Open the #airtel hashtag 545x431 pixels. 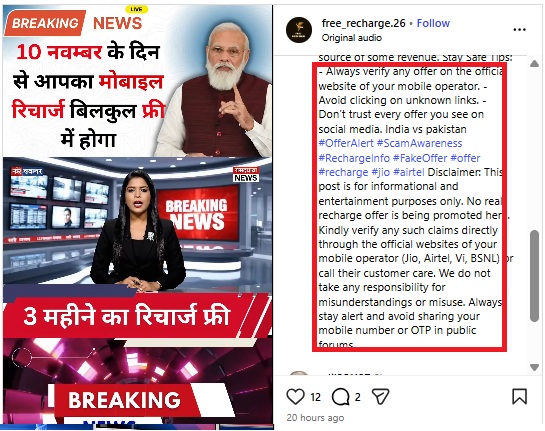pyautogui.click(x=409, y=172)
